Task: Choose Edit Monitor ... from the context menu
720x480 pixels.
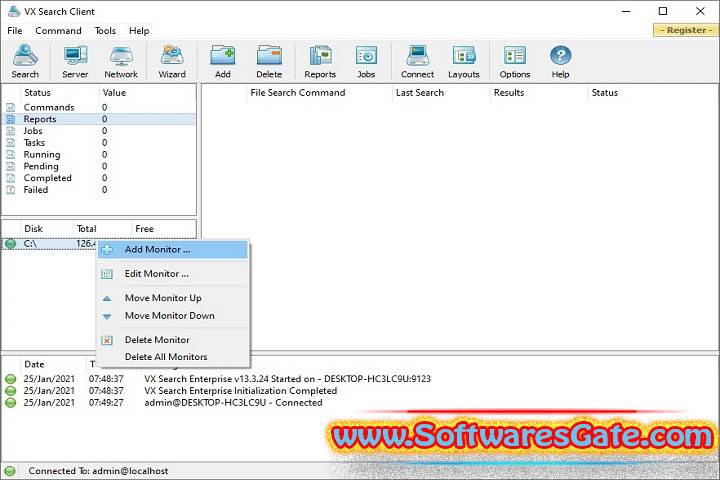Action: 173,274
